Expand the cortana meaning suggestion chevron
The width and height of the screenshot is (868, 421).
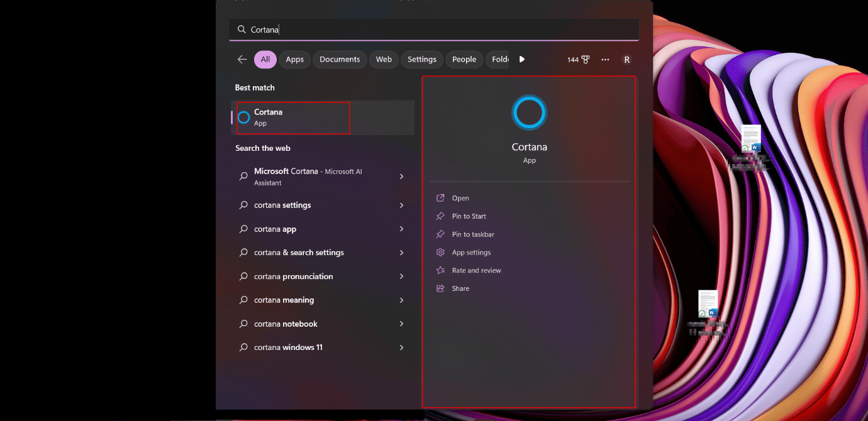click(401, 300)
